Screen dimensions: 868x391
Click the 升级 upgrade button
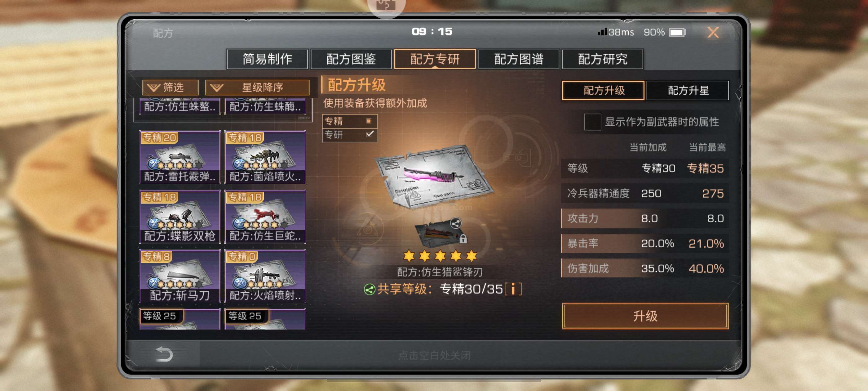click(645, 316)
